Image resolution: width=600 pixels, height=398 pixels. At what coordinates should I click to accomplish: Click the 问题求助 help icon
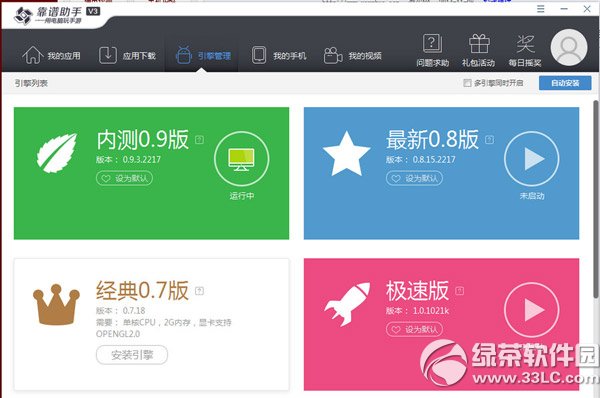(x=432, y=51)
